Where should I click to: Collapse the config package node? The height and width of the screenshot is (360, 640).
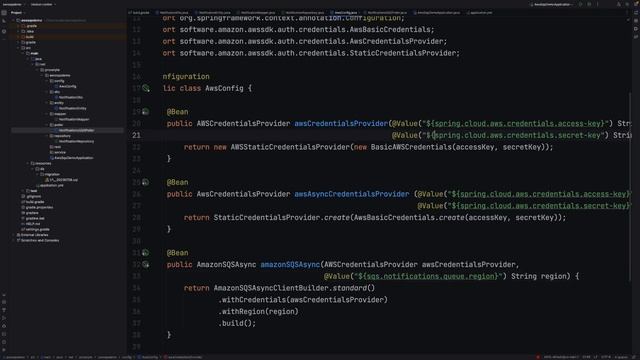(47, 81)
